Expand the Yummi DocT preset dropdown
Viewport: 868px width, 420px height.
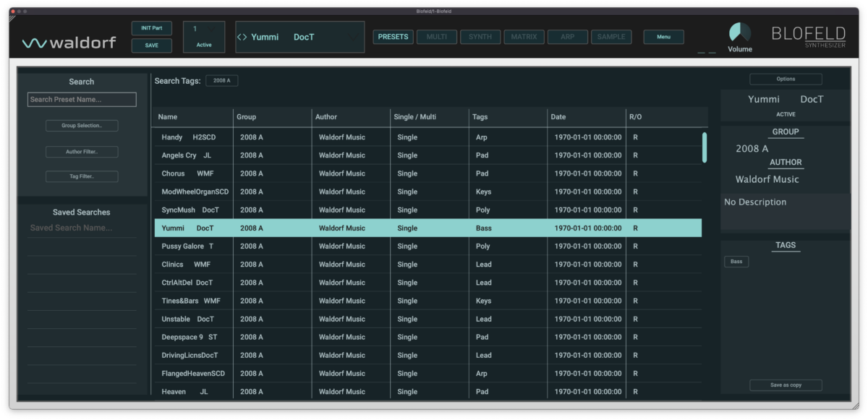[353, 37]
